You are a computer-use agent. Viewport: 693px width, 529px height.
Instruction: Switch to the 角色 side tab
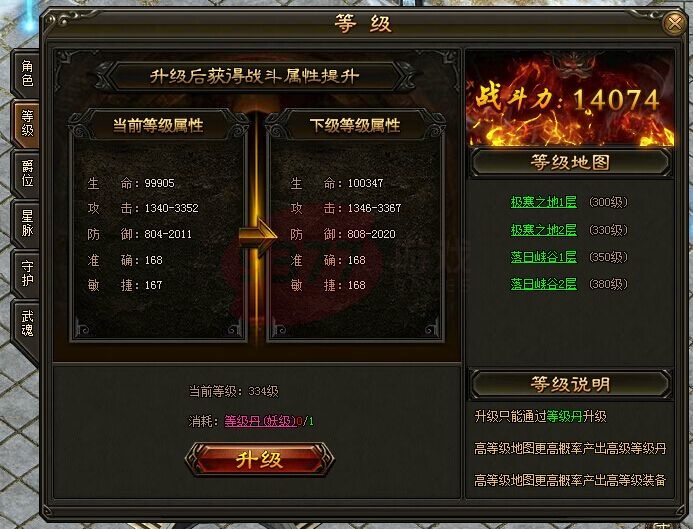pos(27,73)
